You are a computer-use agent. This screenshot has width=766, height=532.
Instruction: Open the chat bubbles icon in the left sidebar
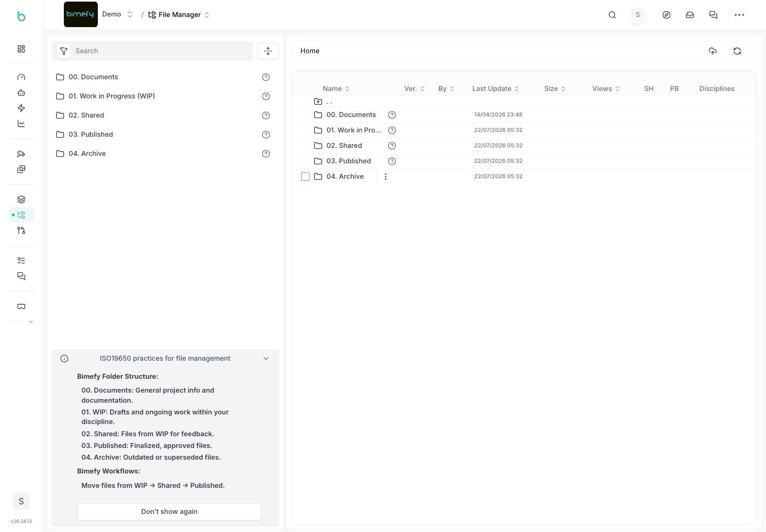(21, 276)
